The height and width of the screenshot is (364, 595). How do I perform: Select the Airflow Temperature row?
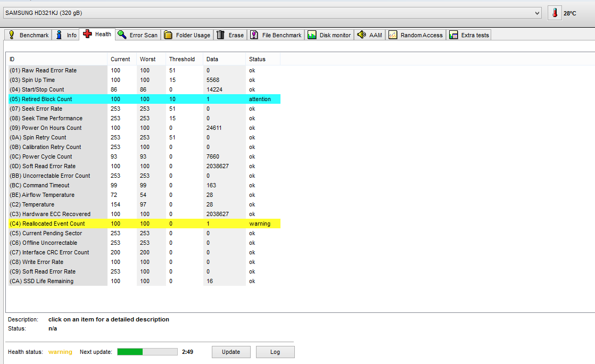[145, 195]
